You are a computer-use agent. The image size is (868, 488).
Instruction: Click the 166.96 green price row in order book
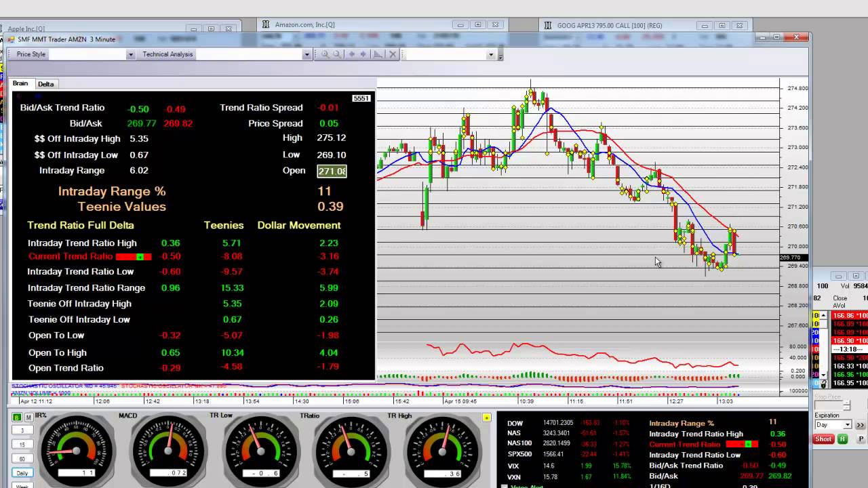click(849, 375)
